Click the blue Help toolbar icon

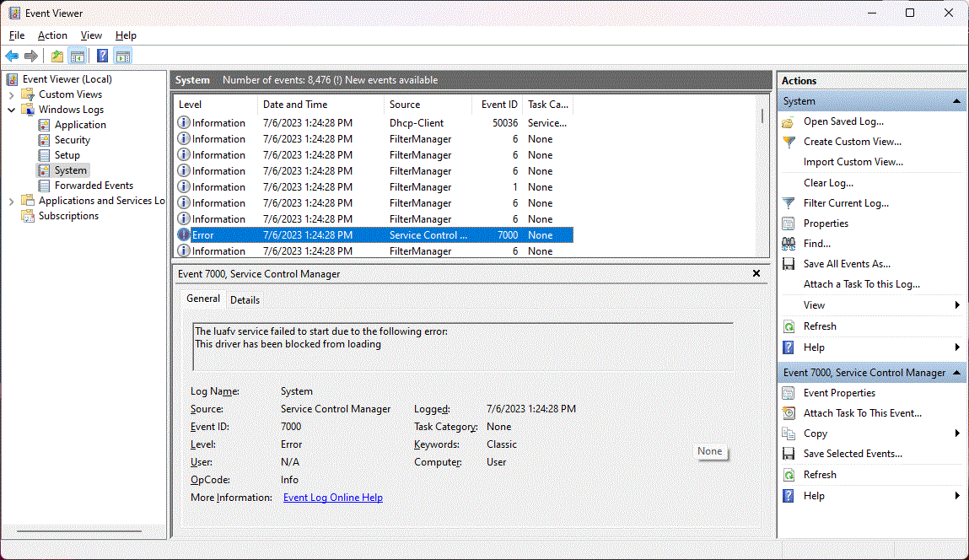[x=103, y=57]
